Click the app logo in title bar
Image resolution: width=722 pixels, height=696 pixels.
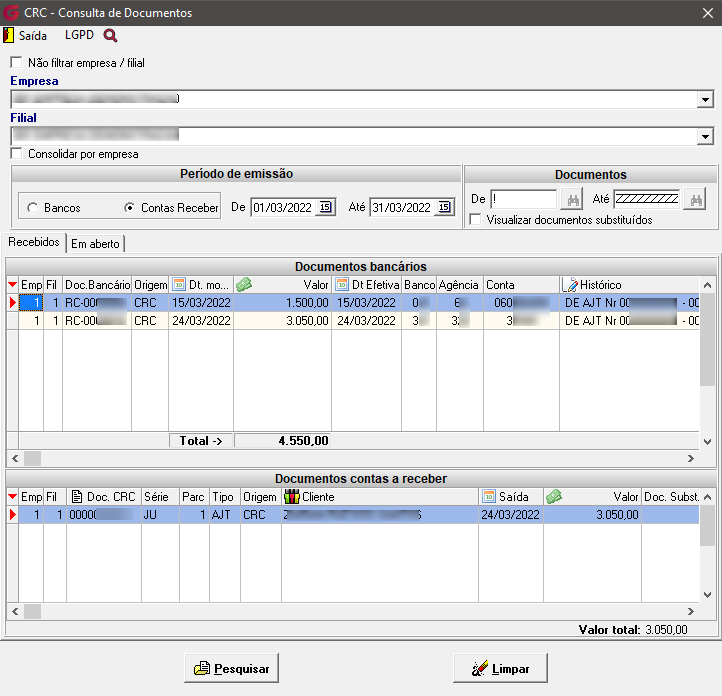(11, 12)
